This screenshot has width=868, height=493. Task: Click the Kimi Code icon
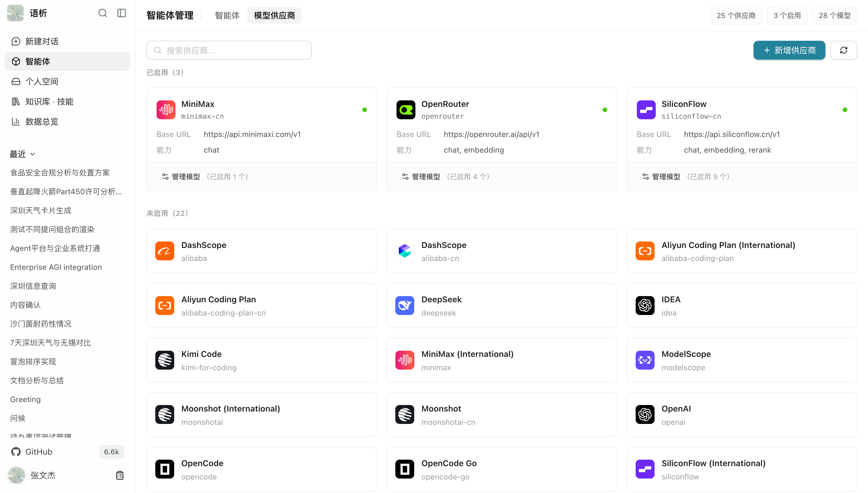coord(164,360)
